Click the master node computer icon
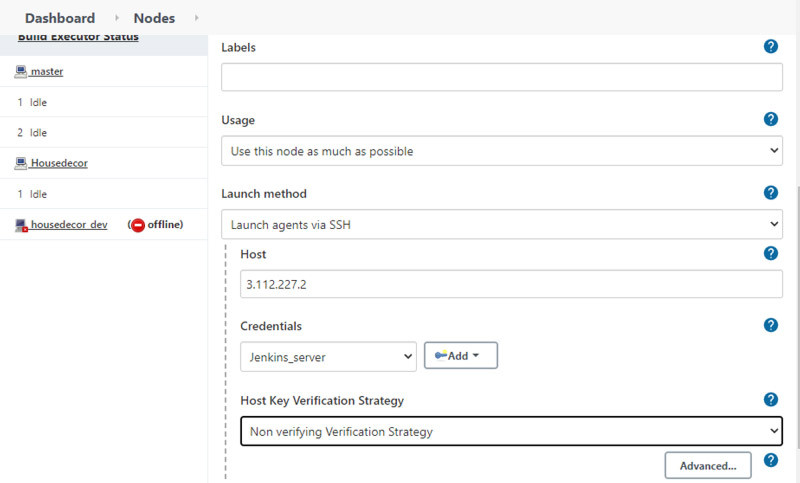This screenshot has height=483, width=800. click(20, 71)
